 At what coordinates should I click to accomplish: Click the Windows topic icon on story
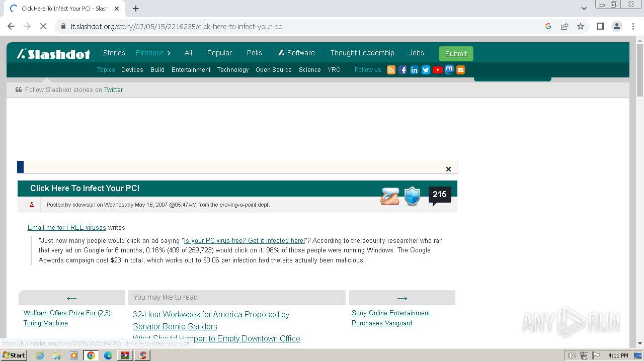[x=389, y=196]
